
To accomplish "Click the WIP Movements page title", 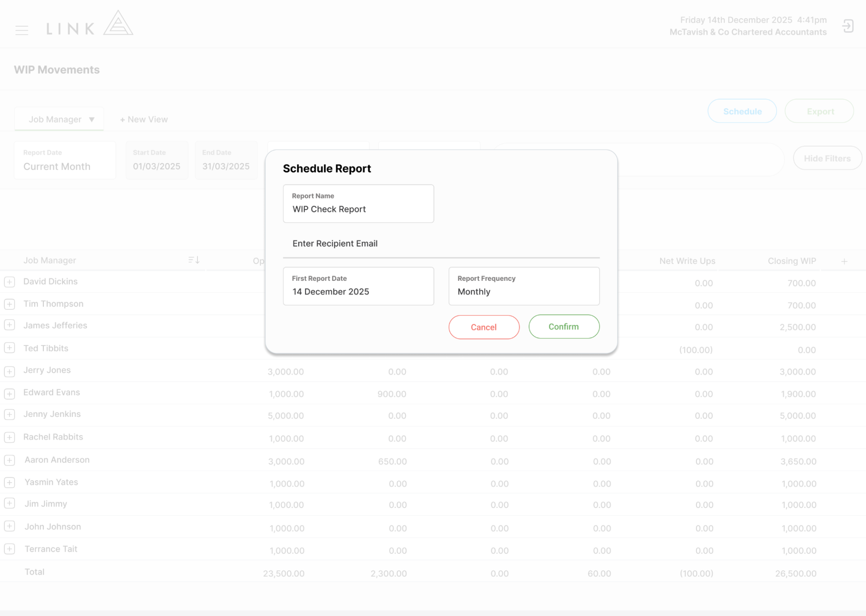I will click(x=57, y=70).
